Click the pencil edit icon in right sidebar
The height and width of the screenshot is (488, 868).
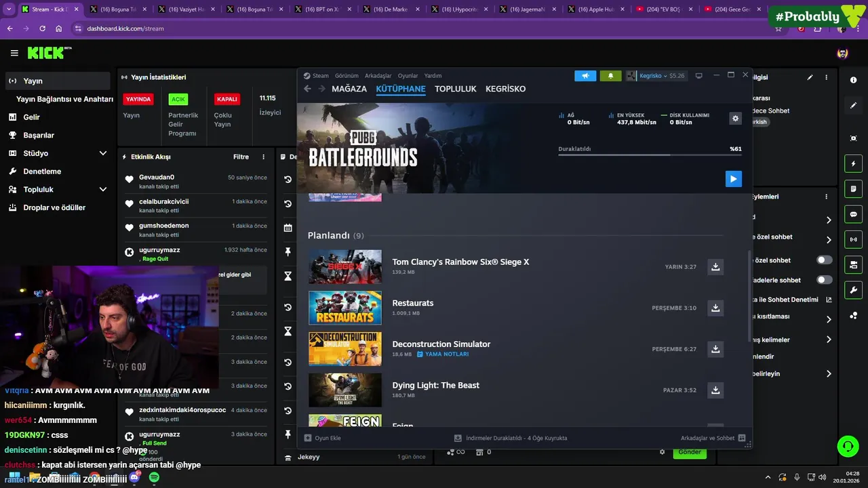pos(853,106)
